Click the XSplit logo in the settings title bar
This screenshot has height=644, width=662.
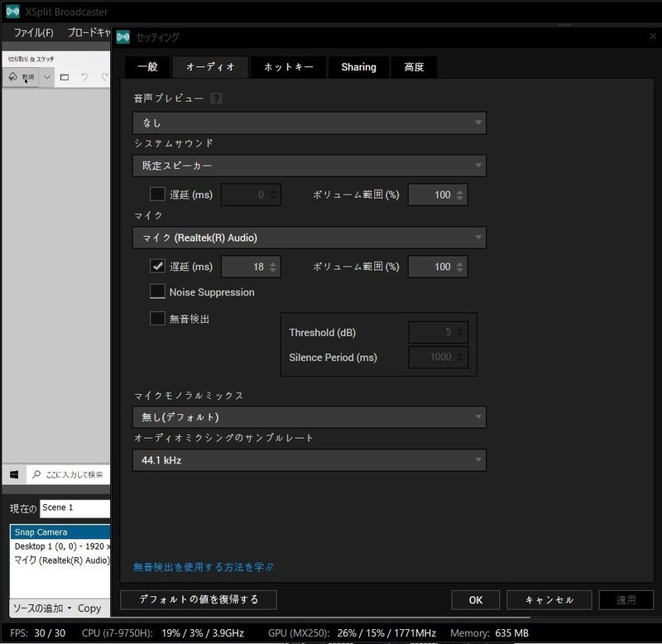pos(122,37)
